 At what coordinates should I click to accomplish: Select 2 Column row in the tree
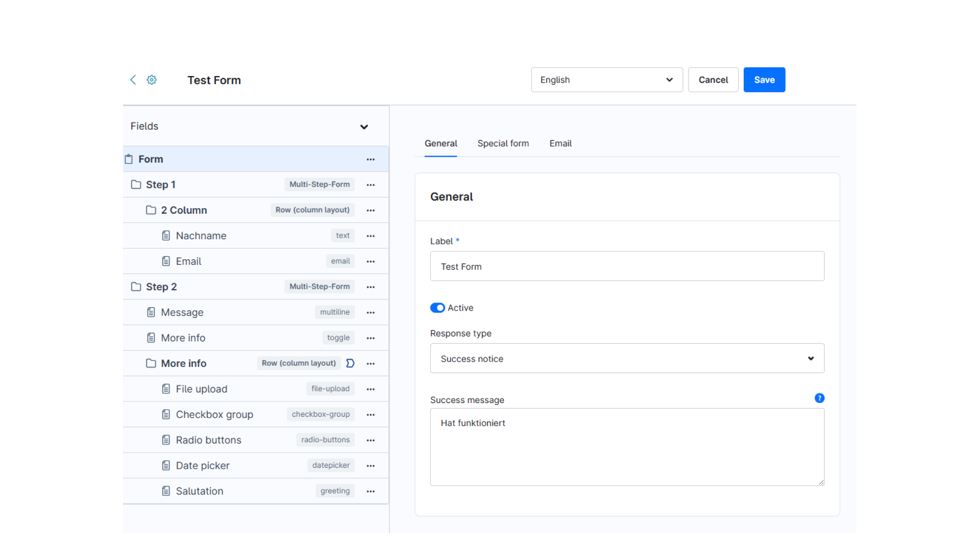point(256,210)
